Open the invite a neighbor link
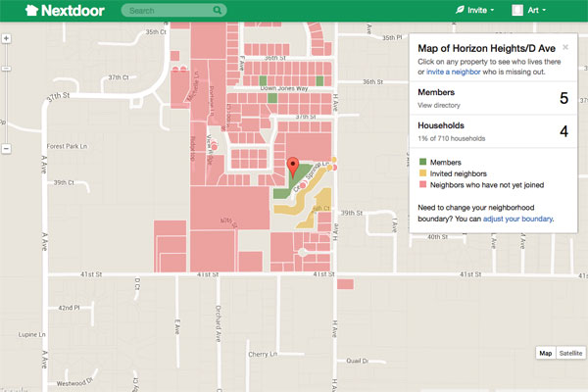 coord(454,72)
